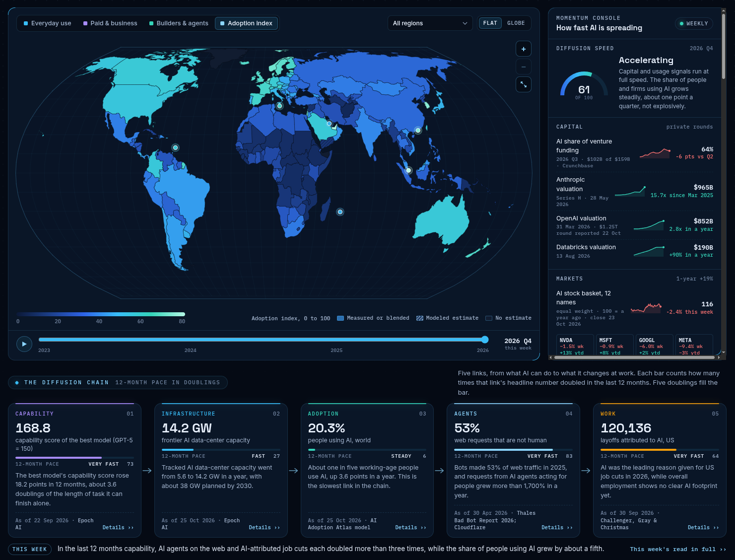Screen dimensions: 735x560
Task: Click the Diffusion Chain header pill
Action: coord(118,382)
